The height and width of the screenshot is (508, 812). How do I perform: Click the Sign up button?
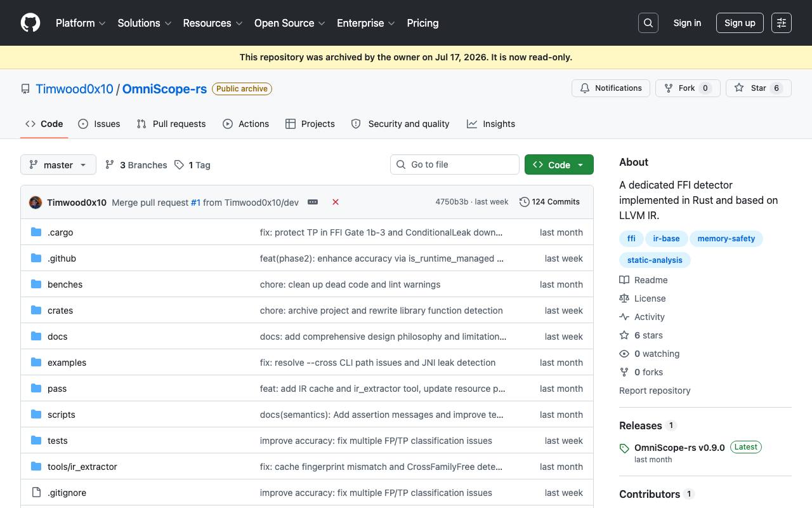coord(740,23)
